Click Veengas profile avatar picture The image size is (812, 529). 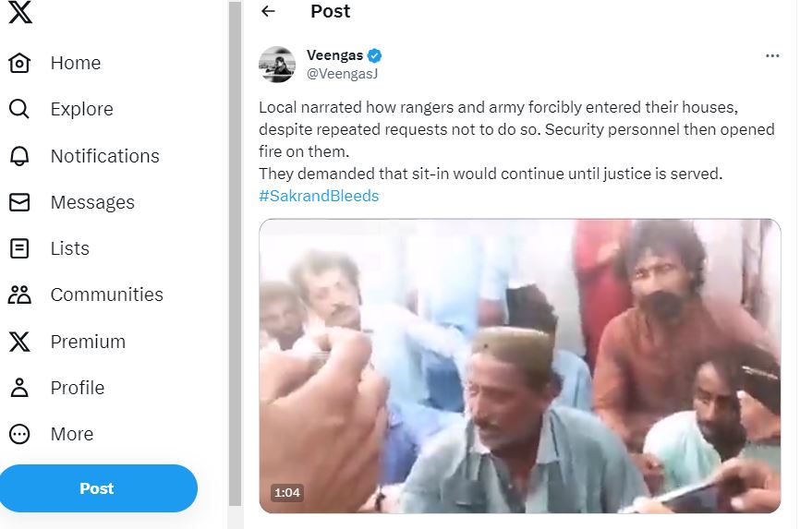click(277, 65)
